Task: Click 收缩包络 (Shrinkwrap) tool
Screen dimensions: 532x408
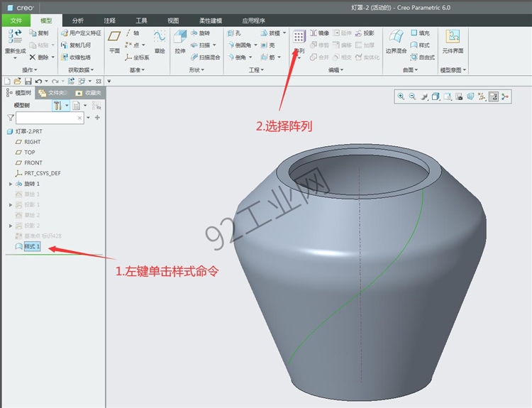Action: tap(75, 57)
